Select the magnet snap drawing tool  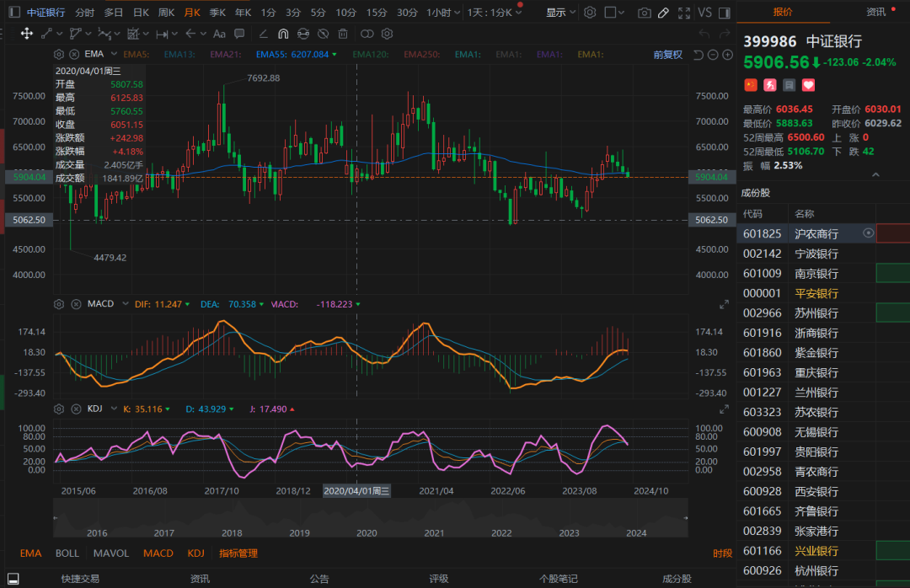point(282,34)
